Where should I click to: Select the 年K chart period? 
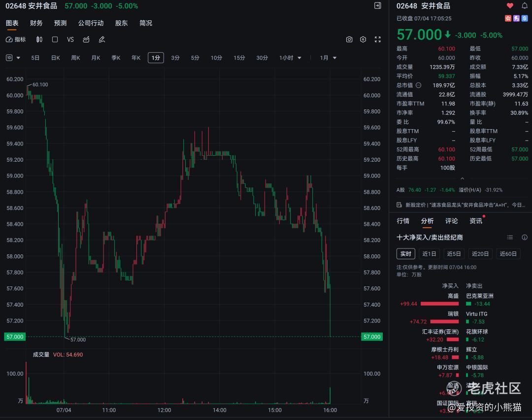tap(136, 58)
